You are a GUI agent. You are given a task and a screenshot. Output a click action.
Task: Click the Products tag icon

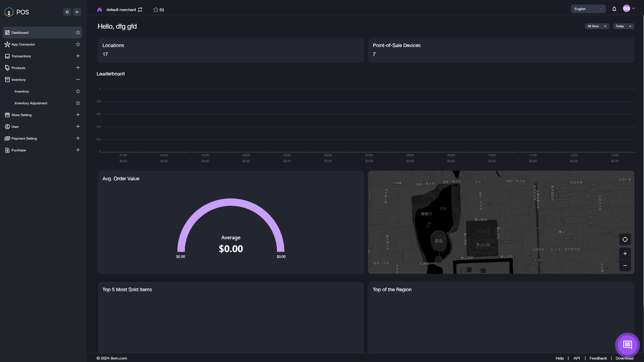click(x=7, y=68)
